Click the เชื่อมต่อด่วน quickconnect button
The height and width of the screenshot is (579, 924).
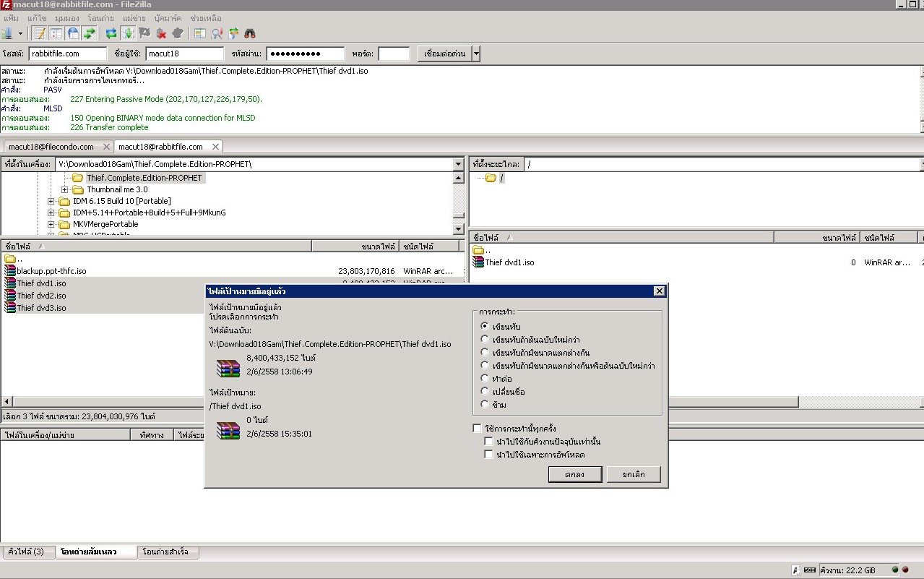point(444,53)
